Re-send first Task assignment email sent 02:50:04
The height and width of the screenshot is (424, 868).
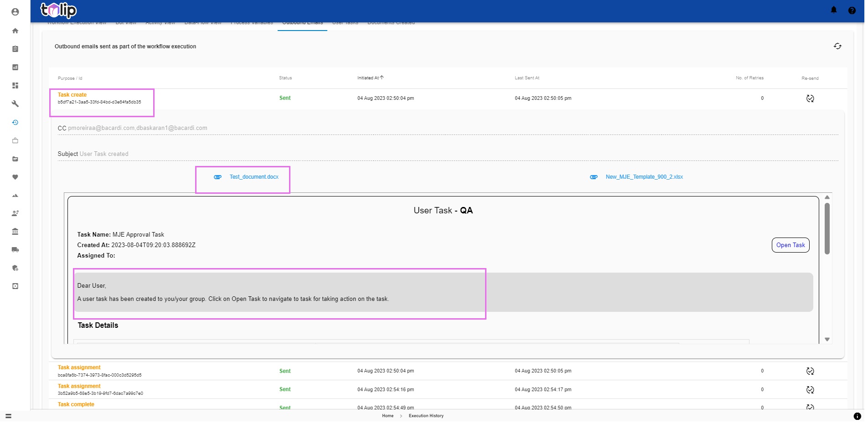click(810, 371)
